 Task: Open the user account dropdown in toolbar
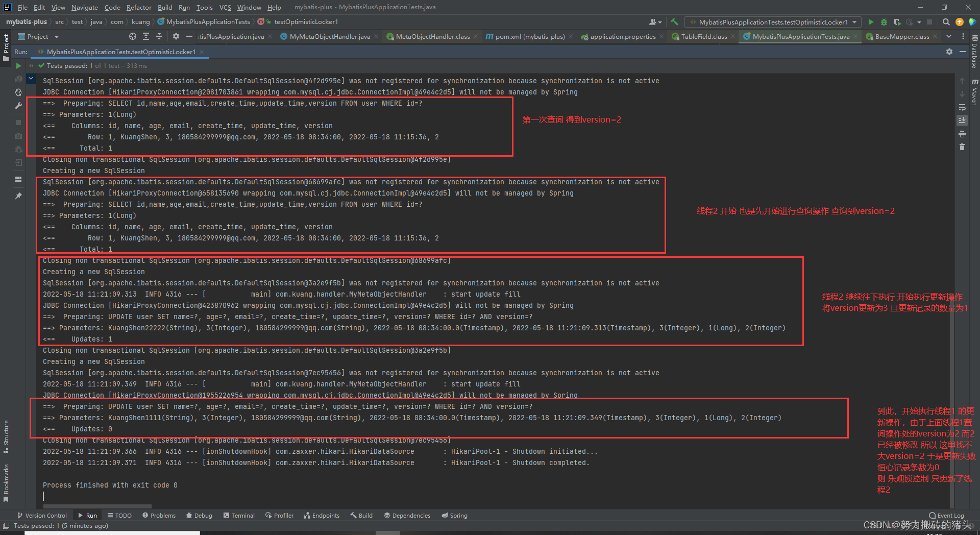pos(655,22)
